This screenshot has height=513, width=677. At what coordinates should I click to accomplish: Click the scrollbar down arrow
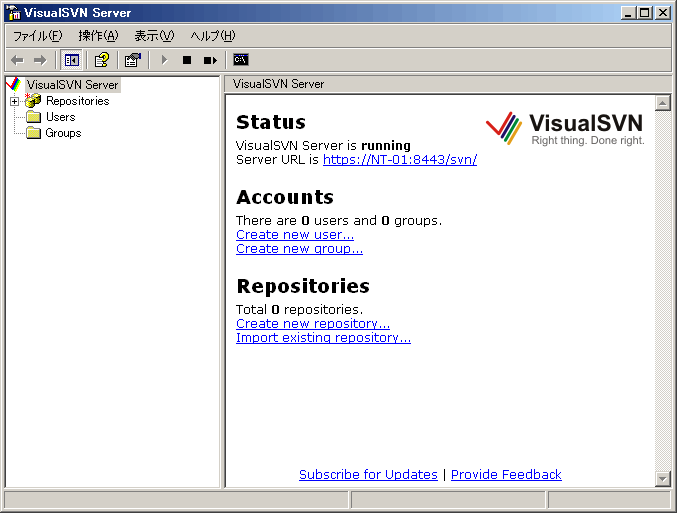click(x=662, y=478)
